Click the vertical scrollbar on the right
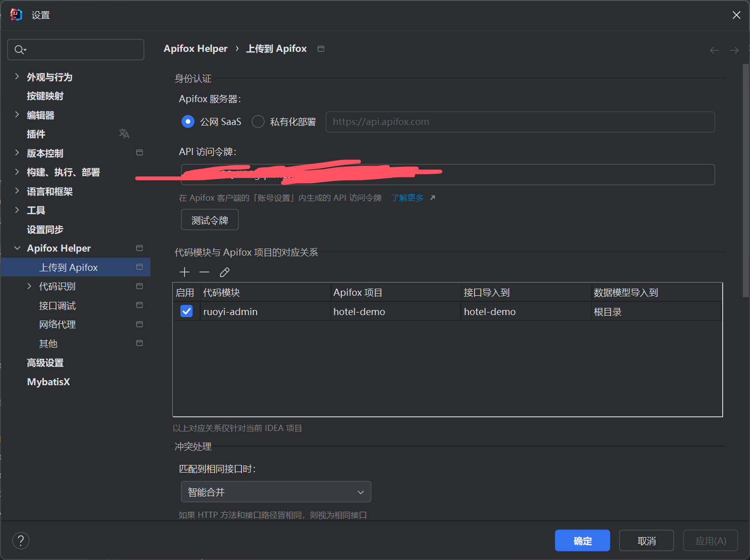Image resolution: width=750 pixels, height=560 pixels. [x=745, y=178]
